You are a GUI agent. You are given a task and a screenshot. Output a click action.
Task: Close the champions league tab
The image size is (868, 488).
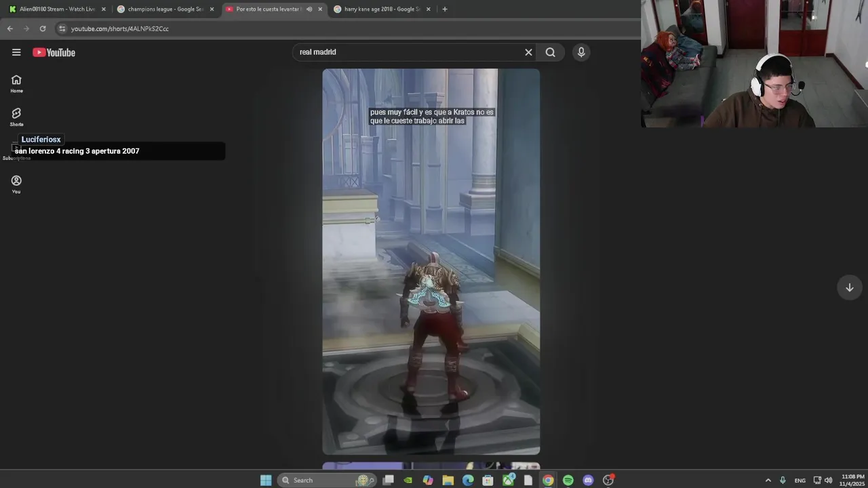(x=212, y=9)
